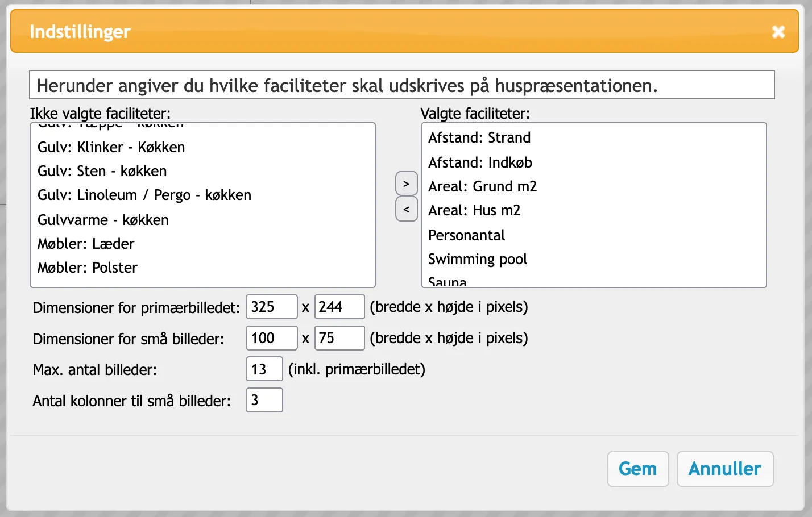Click the move-right arrow button
This screenshot has height=517, width=812.
pos(406,183)
